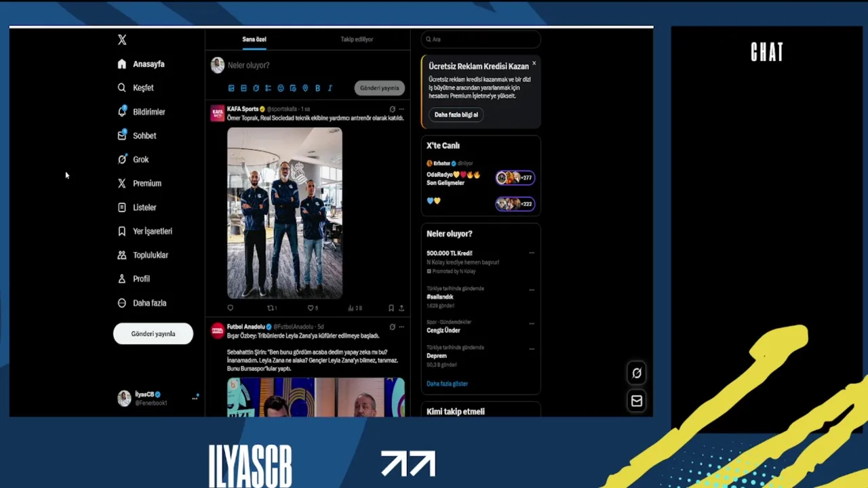868x488 pixels.
Task: Open Listeler in the sidebar
Action: 136,207
